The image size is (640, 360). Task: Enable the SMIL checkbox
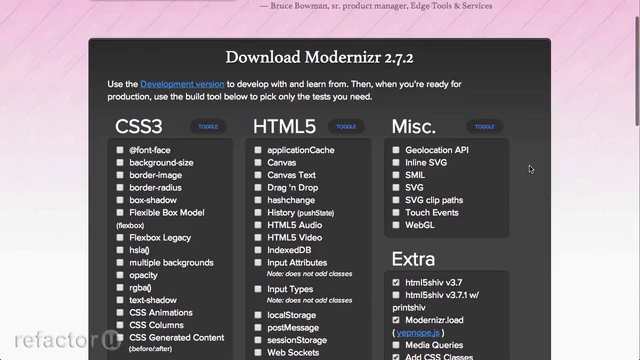point(396,175)
